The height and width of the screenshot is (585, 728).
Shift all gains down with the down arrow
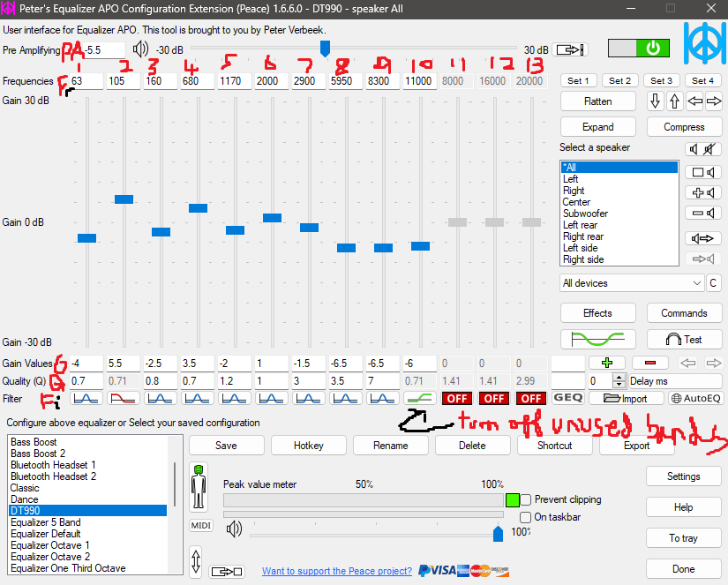655,101
